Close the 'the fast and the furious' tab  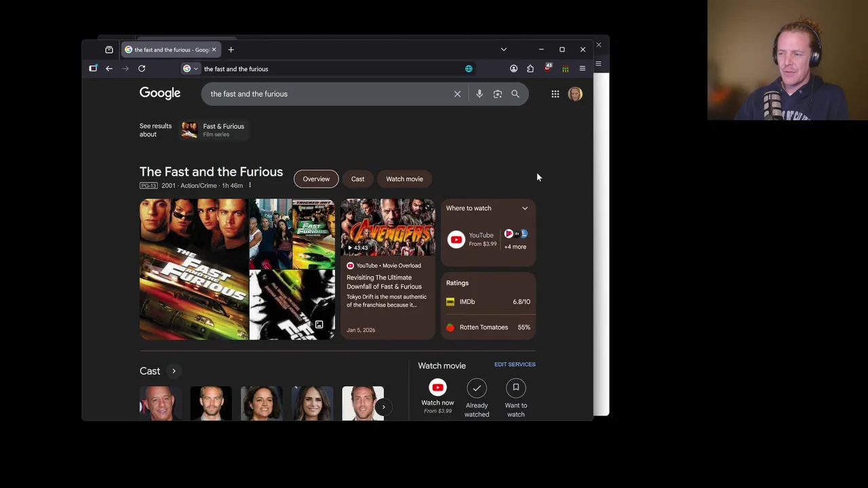(x=214, y=49)
